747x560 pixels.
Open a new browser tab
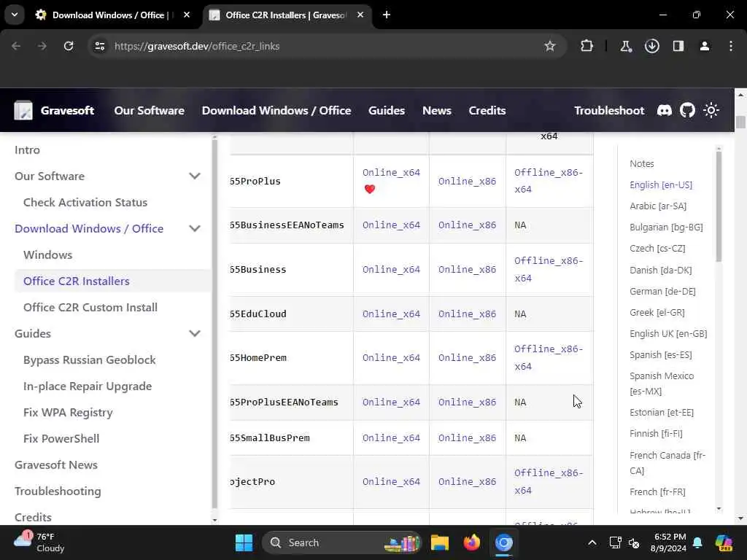[x=387, y=15]
